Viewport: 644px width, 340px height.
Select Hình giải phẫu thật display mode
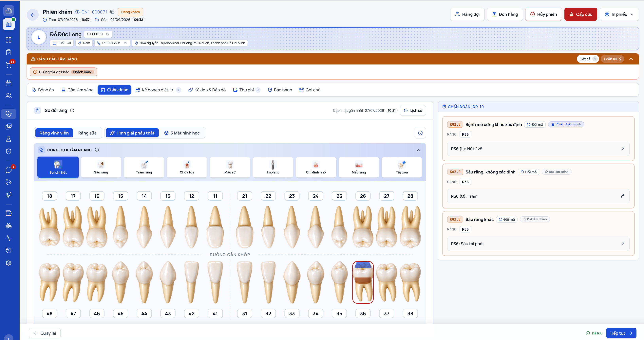click(132, 133)
